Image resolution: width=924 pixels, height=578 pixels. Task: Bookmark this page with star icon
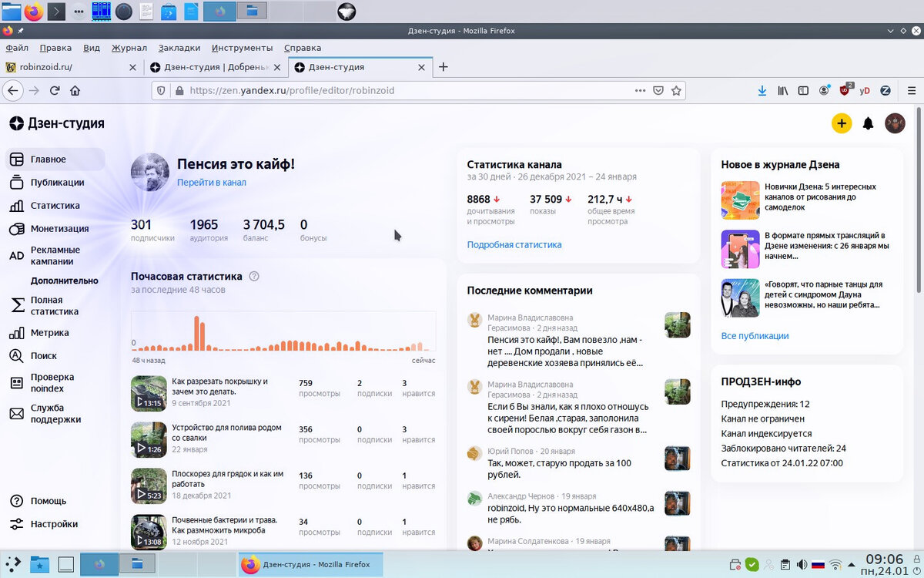676,90
